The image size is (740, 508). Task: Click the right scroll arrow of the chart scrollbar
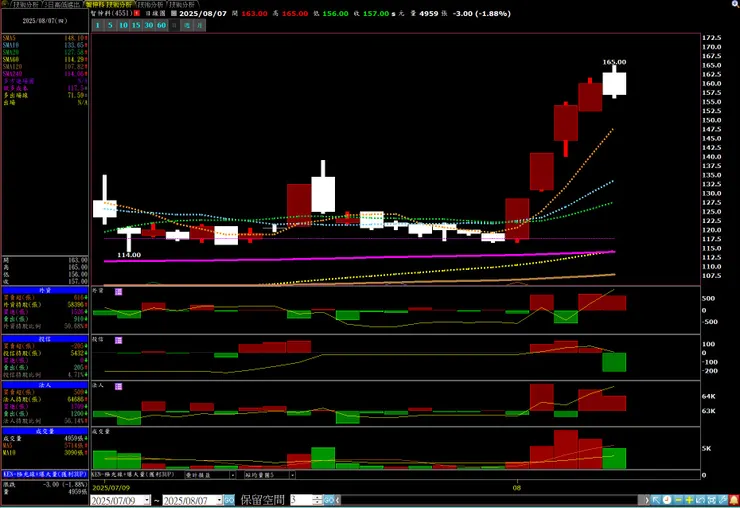click(x=647, y=500)
